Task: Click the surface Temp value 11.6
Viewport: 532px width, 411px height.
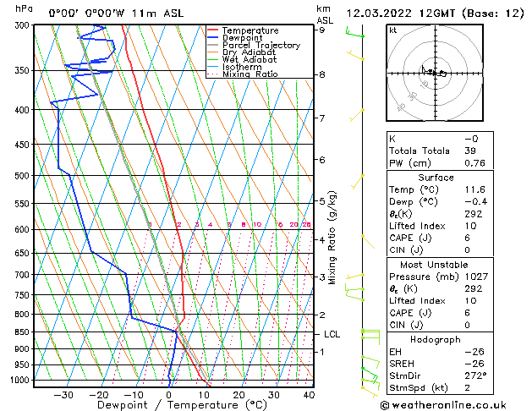Action: [474, 189]
